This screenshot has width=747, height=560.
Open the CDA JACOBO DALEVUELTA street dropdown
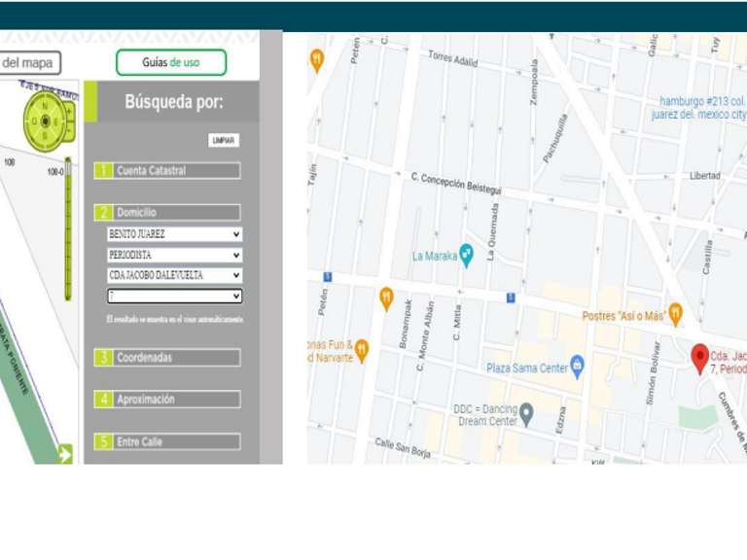174,276
